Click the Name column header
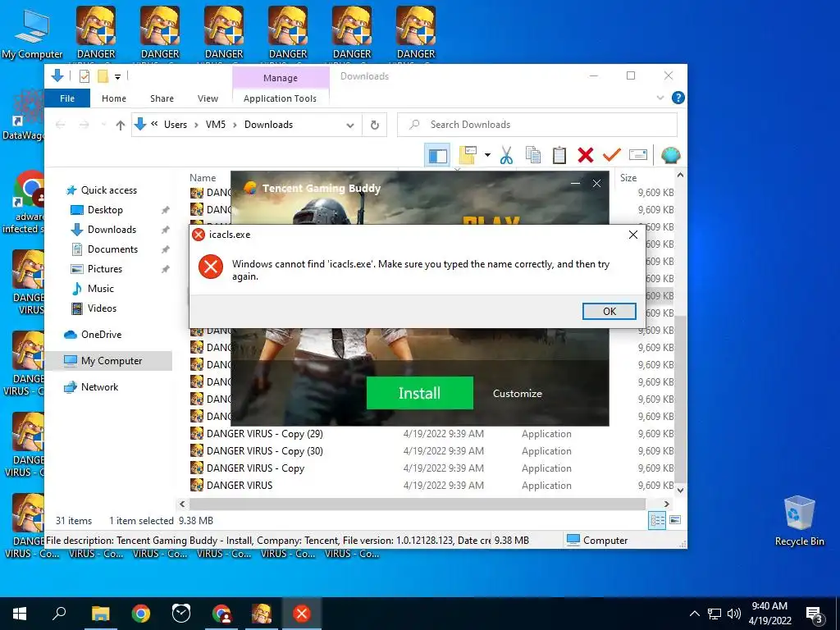The width and height of the screenshot is (840, 630). pos(203,177)
